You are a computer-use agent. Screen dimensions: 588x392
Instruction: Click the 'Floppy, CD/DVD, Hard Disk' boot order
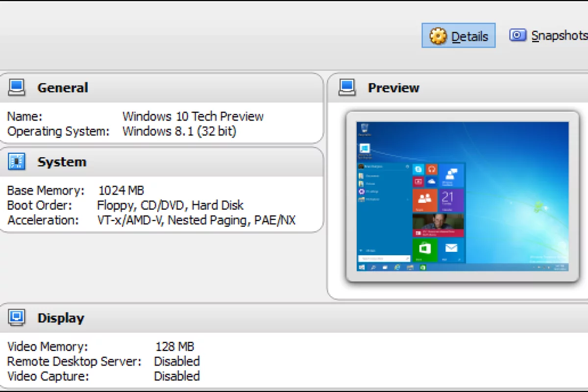pyautogui.click(x=170, y=205)
